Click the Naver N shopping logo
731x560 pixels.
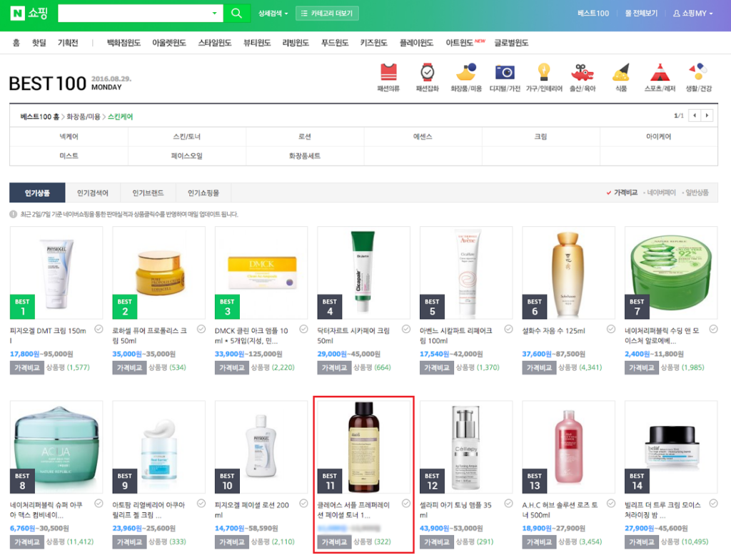coord(29,13)
